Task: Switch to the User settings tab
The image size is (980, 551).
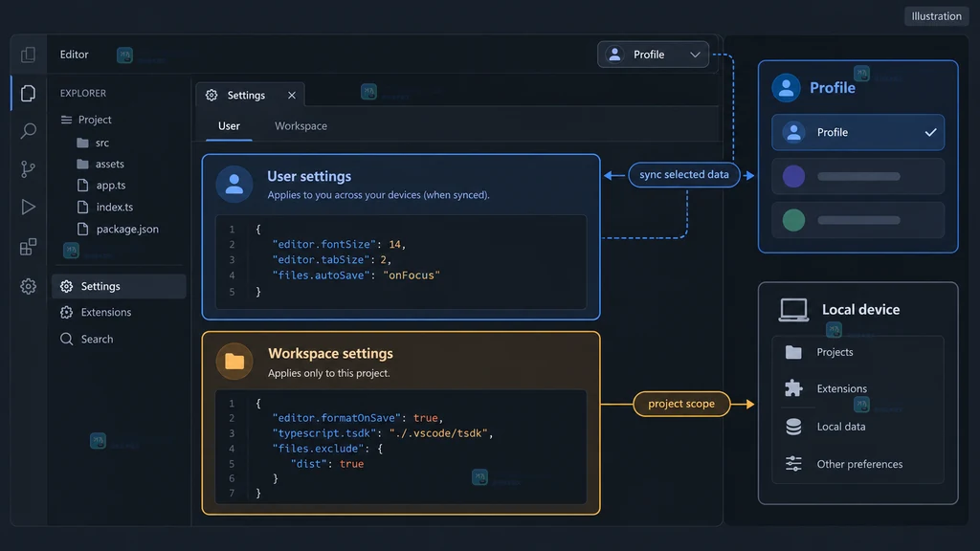Action: click(229, 126)
